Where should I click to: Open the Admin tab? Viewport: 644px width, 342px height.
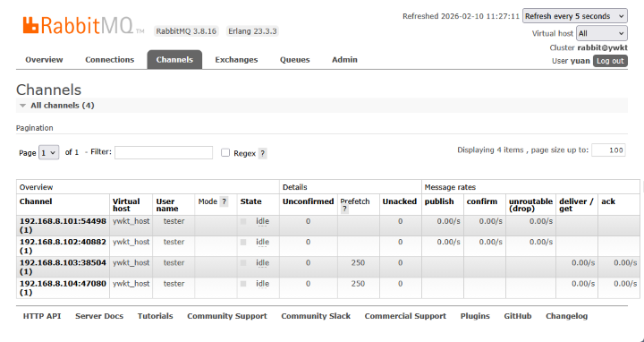(x=344, y=60)
